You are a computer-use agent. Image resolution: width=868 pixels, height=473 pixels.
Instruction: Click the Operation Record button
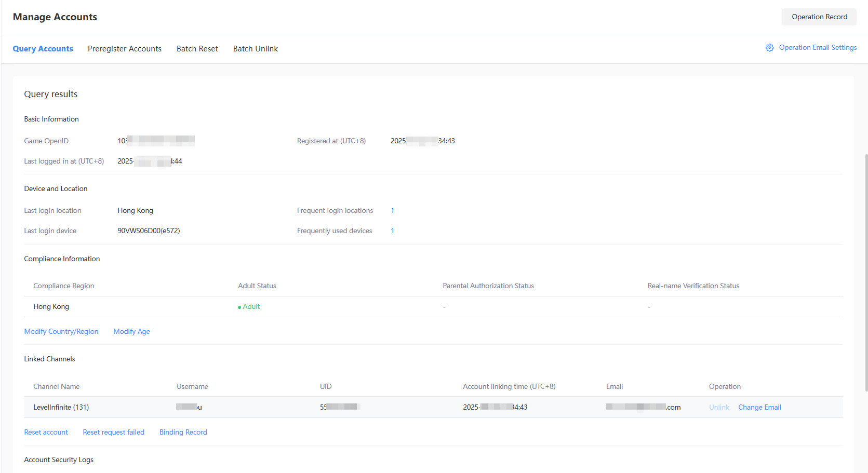[x=819, y=17]
